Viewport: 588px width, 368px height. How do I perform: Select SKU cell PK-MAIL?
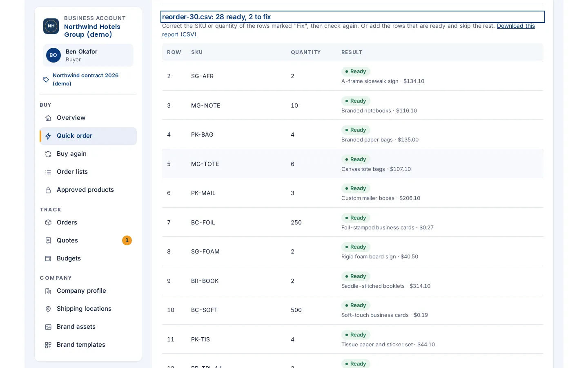[203, 193]
